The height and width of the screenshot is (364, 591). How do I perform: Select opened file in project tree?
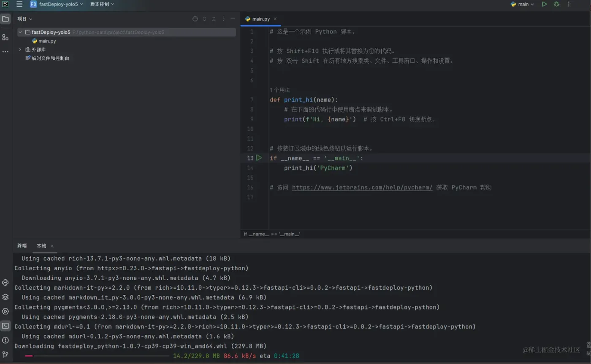[x=195, y=19]
